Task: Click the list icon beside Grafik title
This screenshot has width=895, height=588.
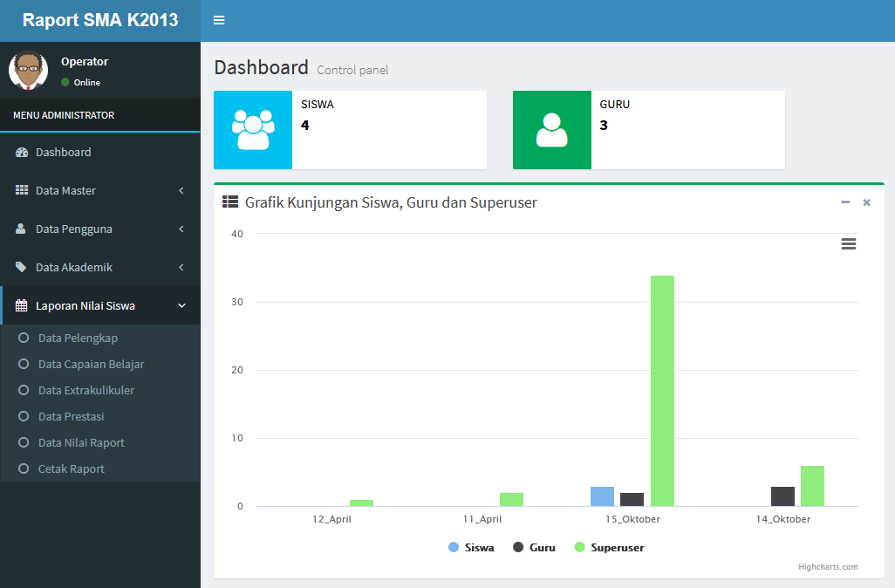Action: (230, 202)
